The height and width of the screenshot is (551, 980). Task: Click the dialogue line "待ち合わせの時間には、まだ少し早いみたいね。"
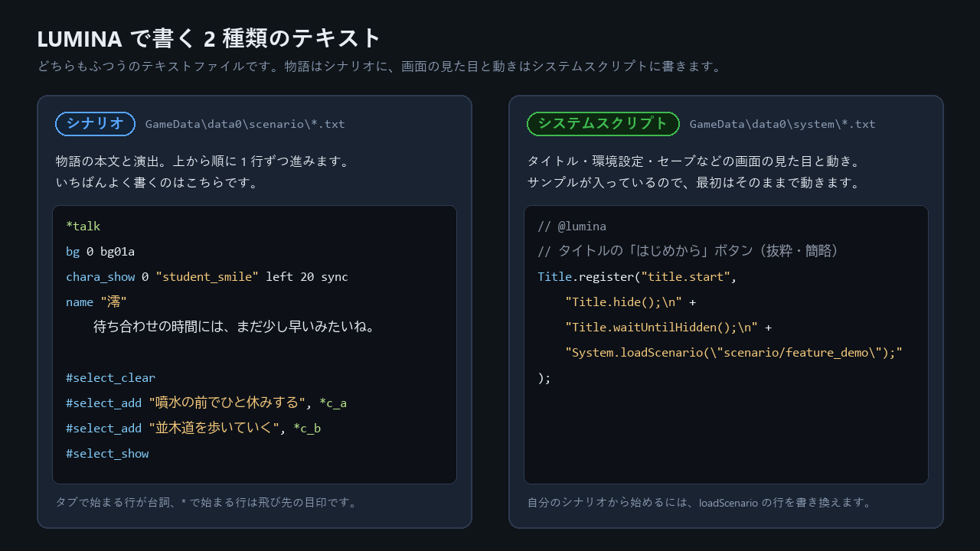pos(234,327)
